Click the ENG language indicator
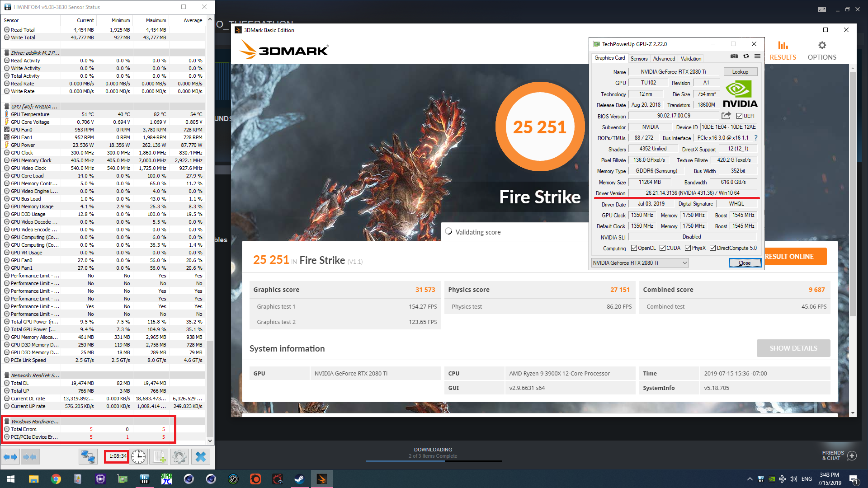 coord(807,479)
